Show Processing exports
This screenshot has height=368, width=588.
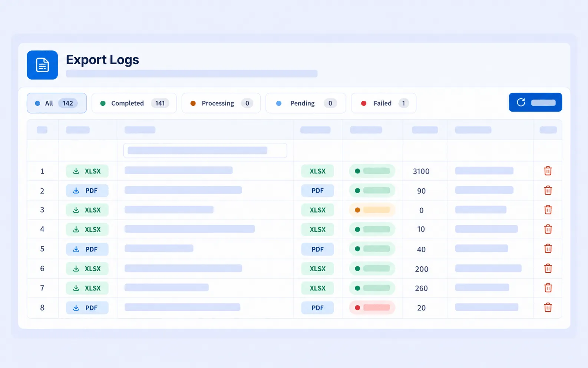pyautogui.click(x=221, y=103)
